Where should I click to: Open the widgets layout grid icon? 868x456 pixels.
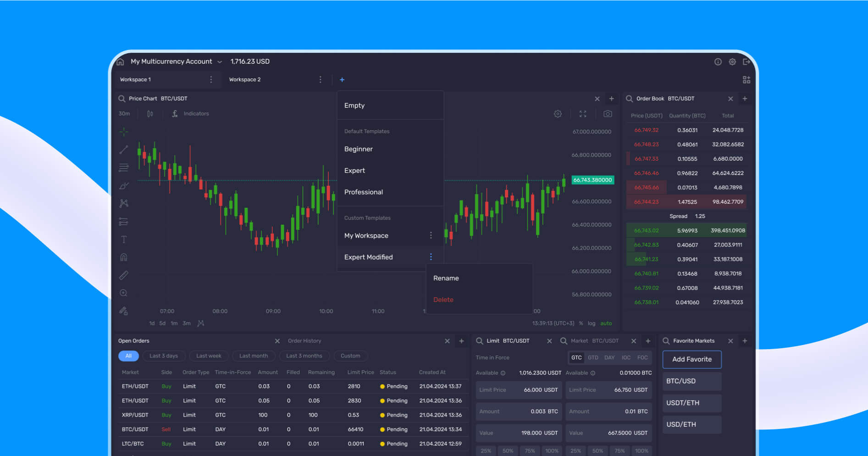(746, 80)
